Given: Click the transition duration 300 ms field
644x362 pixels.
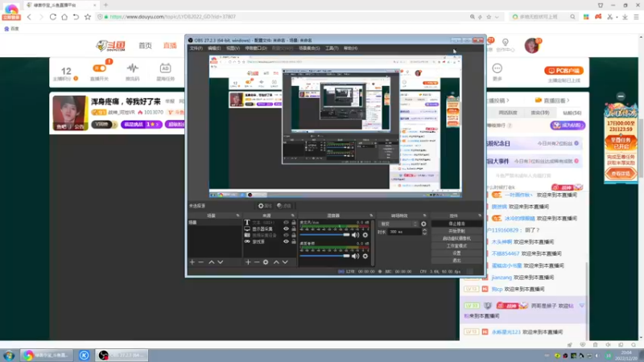Looking at the screenshot, I should pos(405,232).
